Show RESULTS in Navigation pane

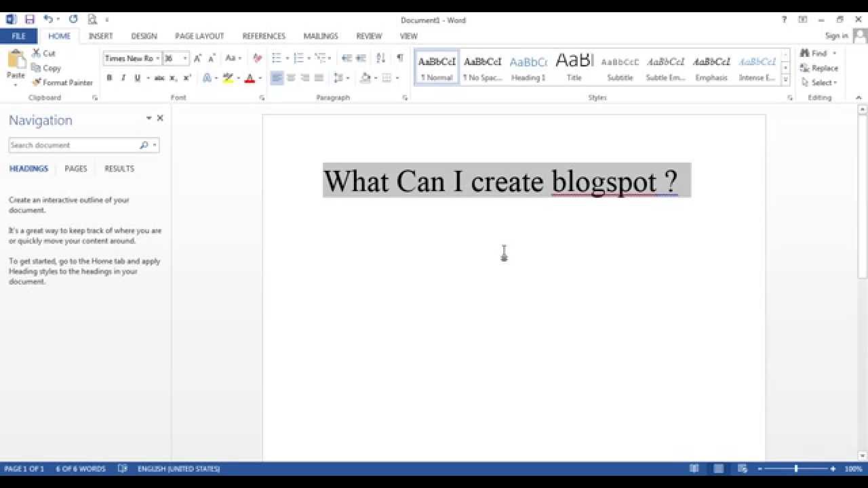[x=119, y=169]
